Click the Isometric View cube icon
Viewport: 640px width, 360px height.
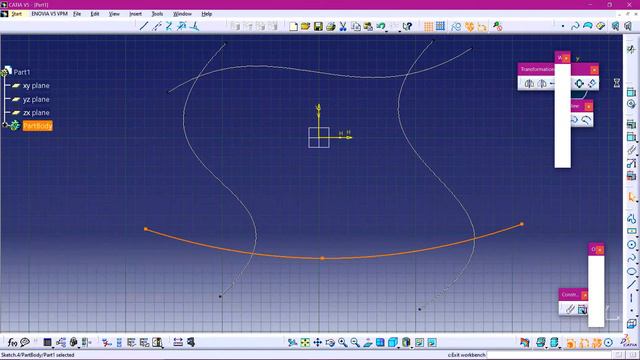[393, 342]
